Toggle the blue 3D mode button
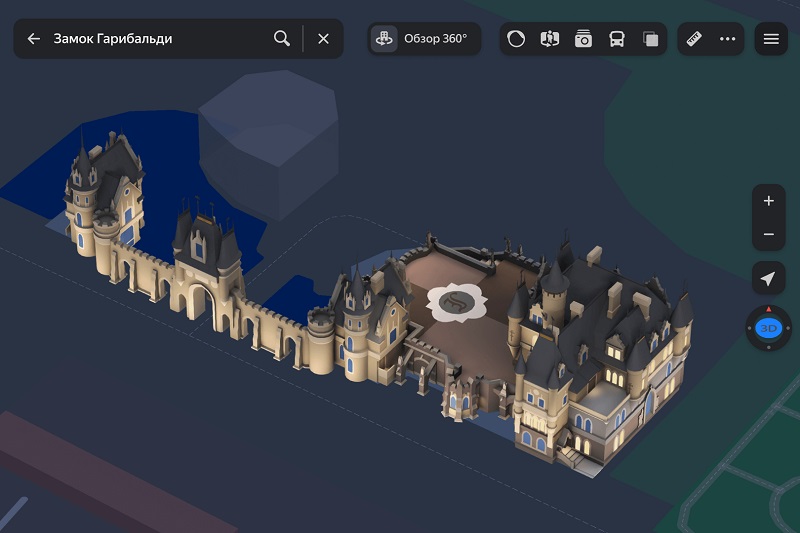The width and height of the screenshot is (800, 533). 768,328
